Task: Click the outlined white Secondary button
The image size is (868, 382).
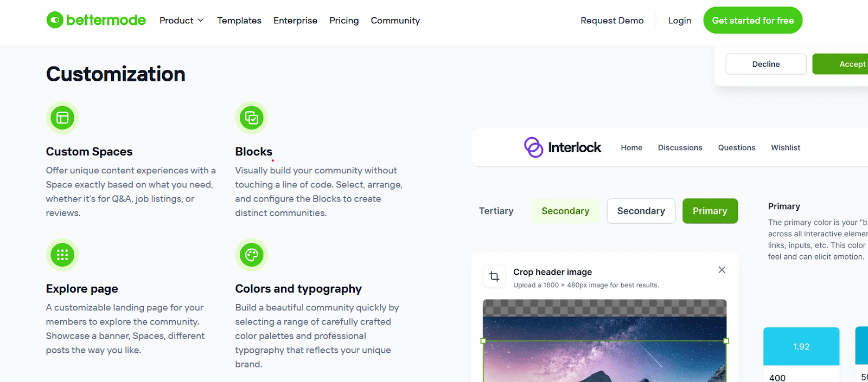Action: click(x=641, y=211)
